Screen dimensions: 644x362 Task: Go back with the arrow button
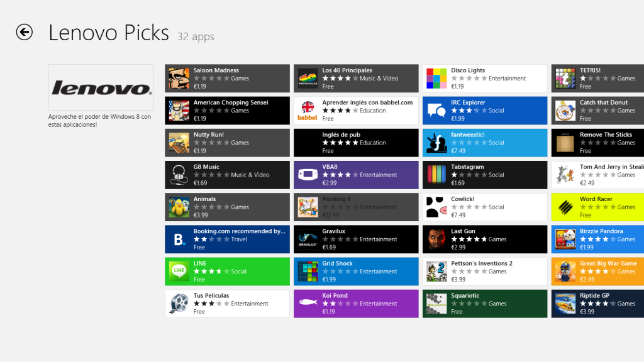coord(25,32)
